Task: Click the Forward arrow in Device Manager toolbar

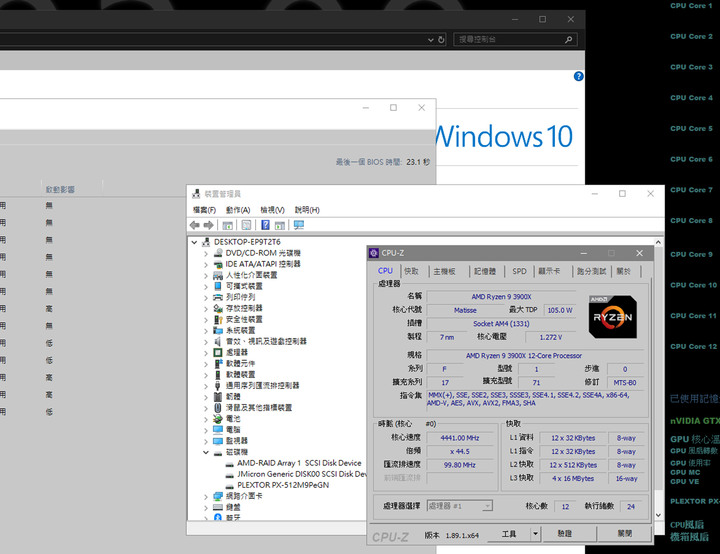Action: point(208,225)
